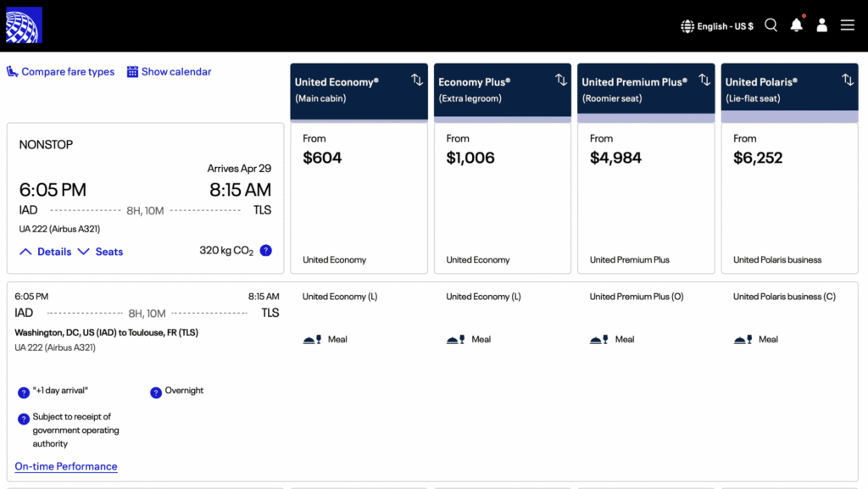This screenshot has height=489, width=868.
Task: Select the $6,252 Polaris fare
Action: pos(789,198)
